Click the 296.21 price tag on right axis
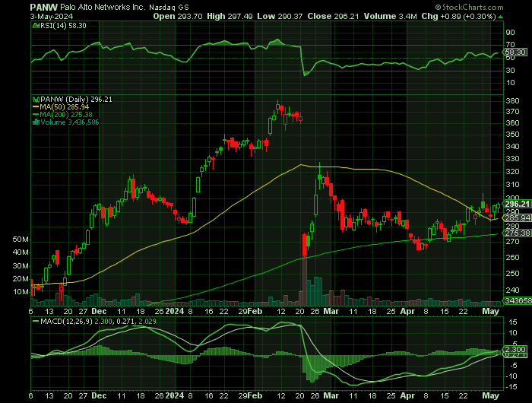Viewport: 532px width, 403px height. click(517, 204)
